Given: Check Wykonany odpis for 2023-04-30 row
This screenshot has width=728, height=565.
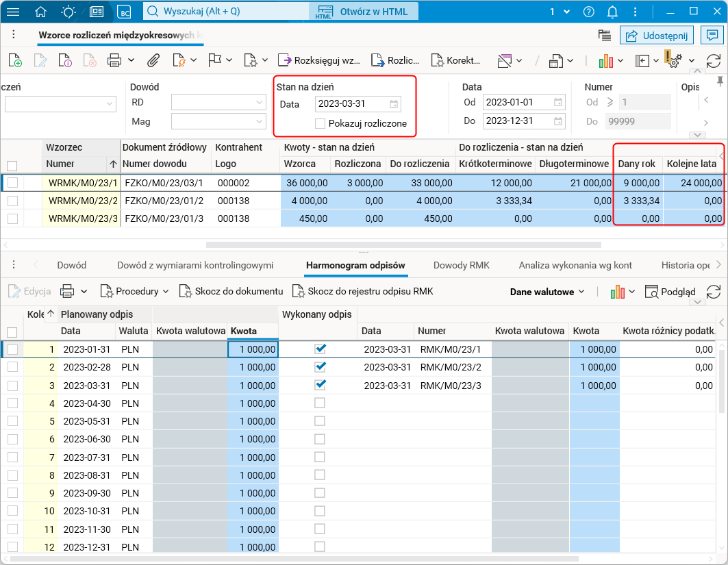Looking at the screenshot, I should (320, 403).
